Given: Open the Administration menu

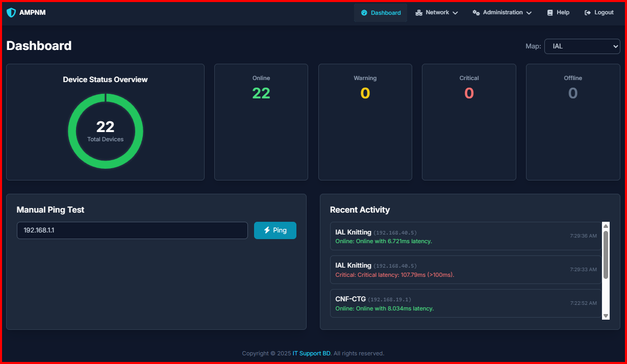Looking at the screenshot, I should tap(502, 13).
